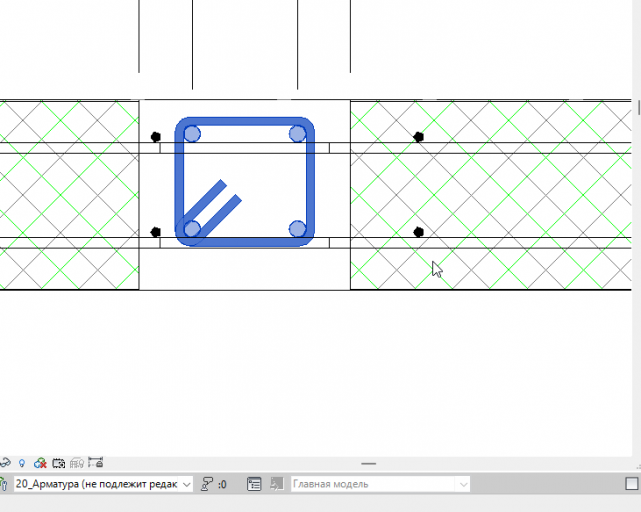Click the lower black rebar dot left of stirrup
Viewport: 641px width, 512px height.
click(x=155, y=232)
